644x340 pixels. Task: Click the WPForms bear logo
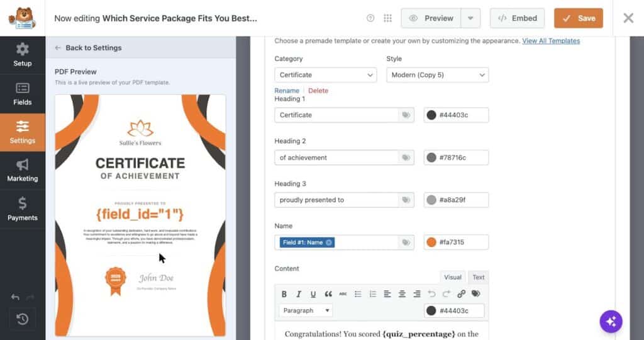[22, 18]
